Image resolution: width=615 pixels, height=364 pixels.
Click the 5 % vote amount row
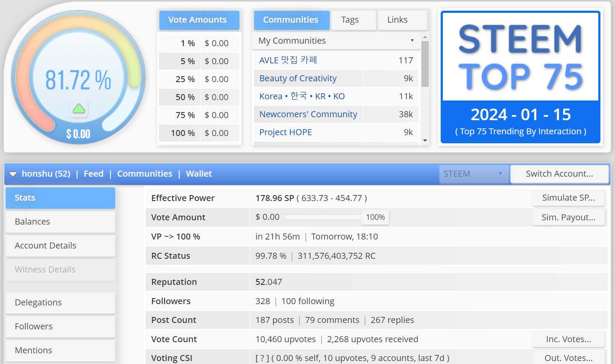click(199, 61)
